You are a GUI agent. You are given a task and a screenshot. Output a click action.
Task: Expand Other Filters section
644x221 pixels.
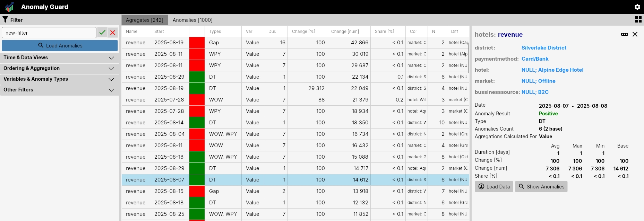(x=60, y=90)
